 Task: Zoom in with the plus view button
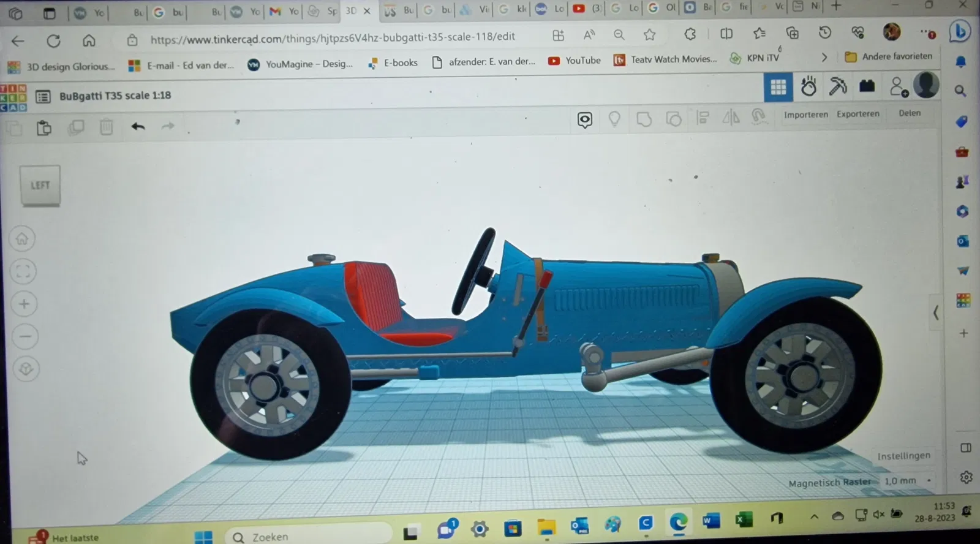24,304
